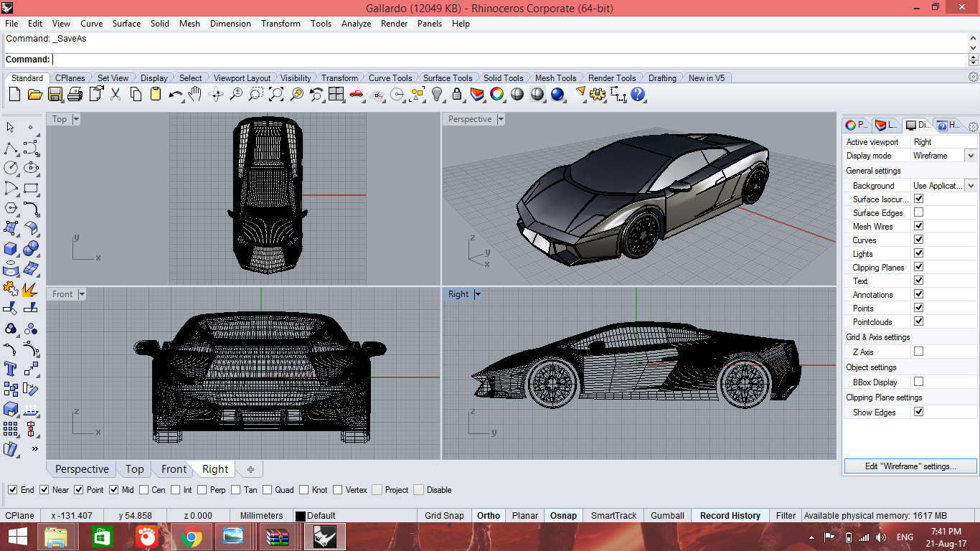Open the Perspective viewport title menu arrow
Viewport: 980px width, 551px height.
(x=501, y=119)
